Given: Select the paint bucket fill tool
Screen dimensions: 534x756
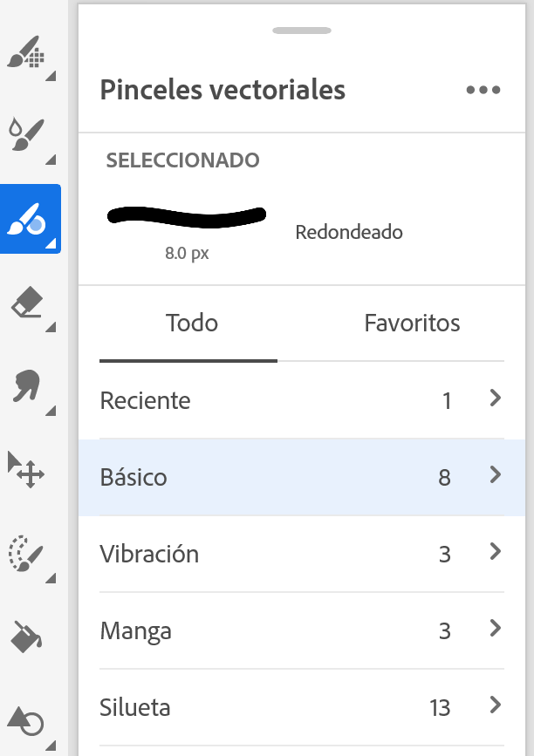Looking at the screenshot, I should [26, 636].
